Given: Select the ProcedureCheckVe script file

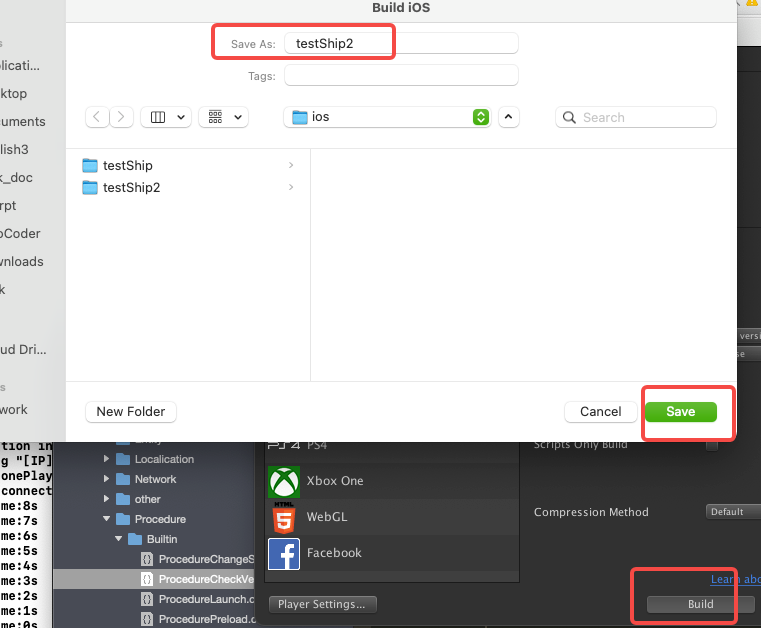Looking at the screenshot, I should [198, 579].
